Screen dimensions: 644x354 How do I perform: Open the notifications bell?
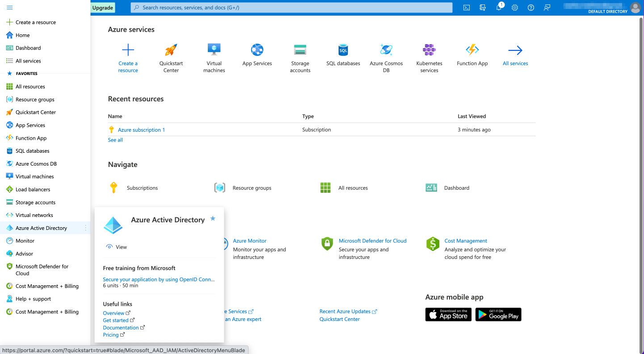pyautogui.click(x=499, y=8)
